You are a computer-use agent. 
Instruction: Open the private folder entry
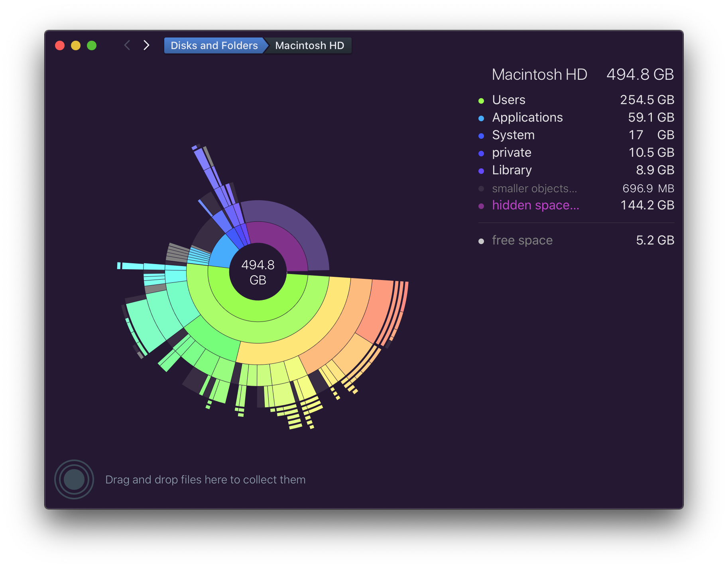click(x=576, y=152)
